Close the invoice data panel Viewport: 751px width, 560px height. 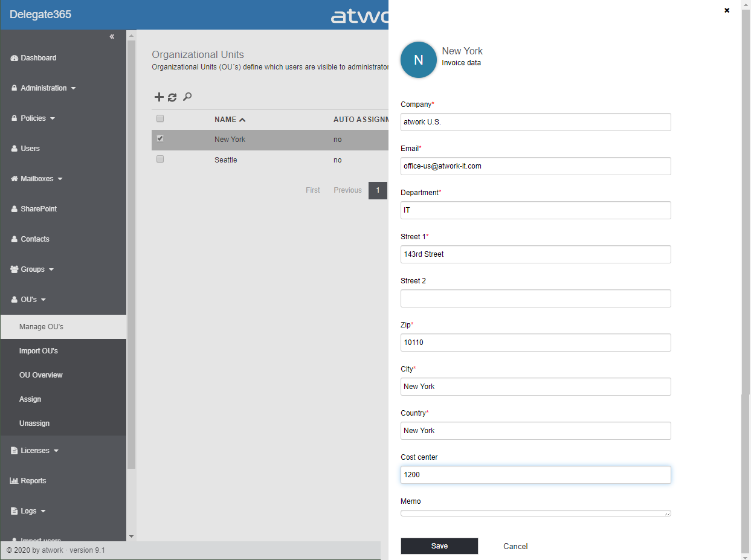727,10
